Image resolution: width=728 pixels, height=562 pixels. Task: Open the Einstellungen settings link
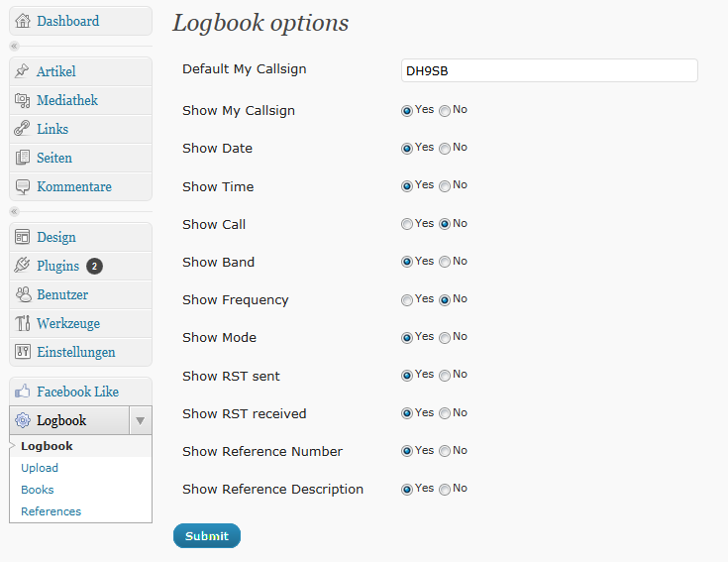(x=76, y=352)
